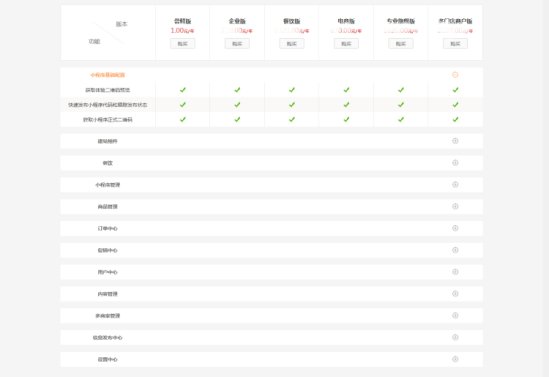This screenshot has width=549, height=377.
Task: Expand the 营销中心 section
Action: click(x=455, y=250)
